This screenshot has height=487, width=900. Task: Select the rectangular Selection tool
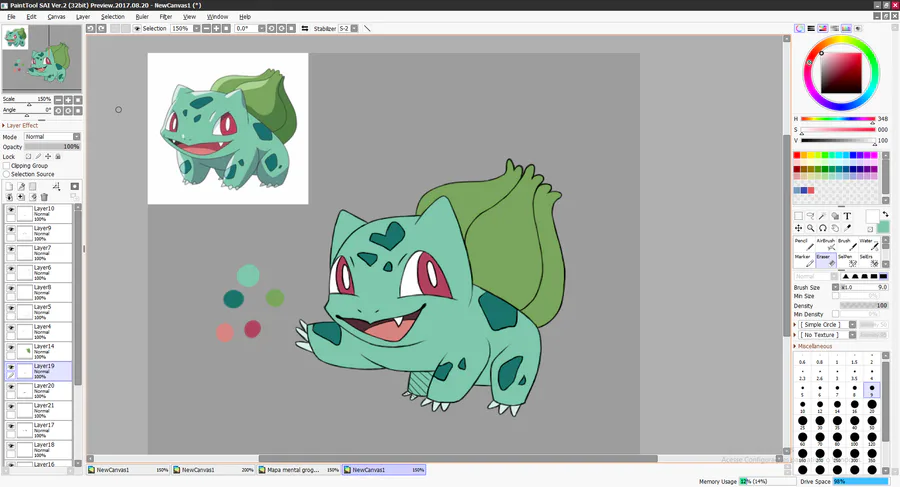tap(798, 216)
